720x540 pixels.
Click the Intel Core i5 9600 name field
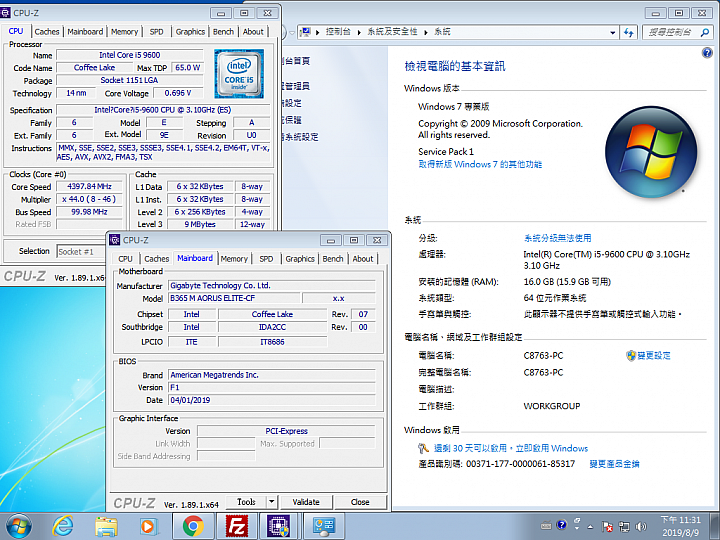coord(130,55)
